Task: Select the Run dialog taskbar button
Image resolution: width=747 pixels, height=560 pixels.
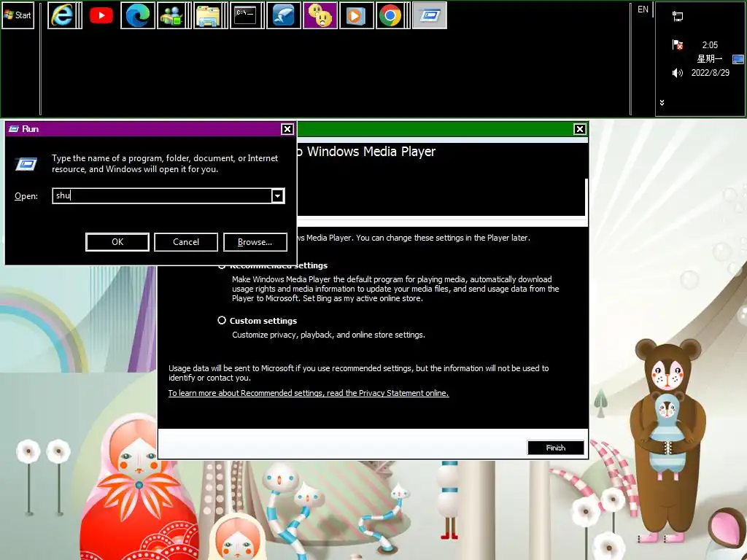Action: [429, 15]
